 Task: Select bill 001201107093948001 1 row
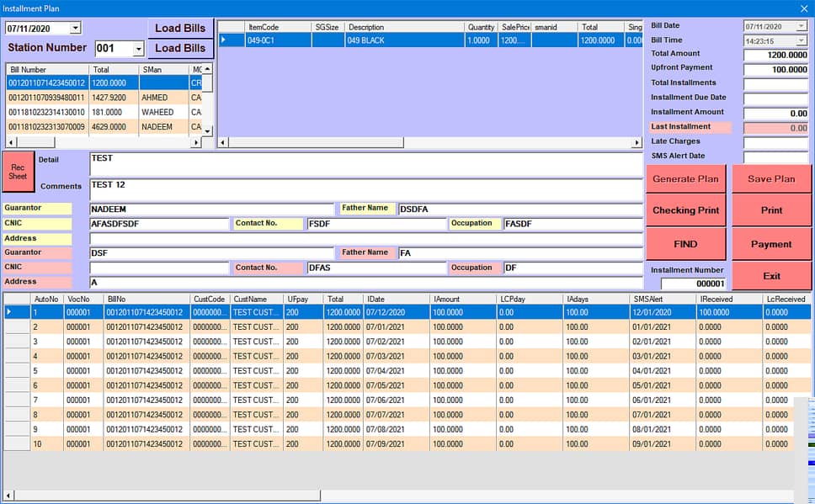[x=104, y=98]
